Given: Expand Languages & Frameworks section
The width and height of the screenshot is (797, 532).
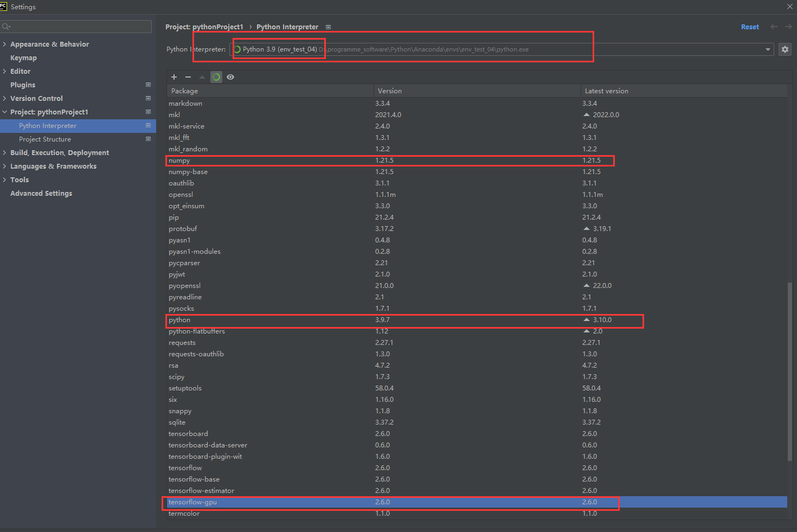Looking at the screenshot, I should coord(4,166).
